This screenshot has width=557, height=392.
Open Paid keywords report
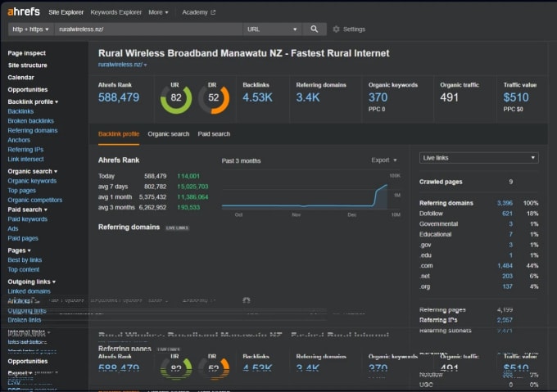(27, 219)
